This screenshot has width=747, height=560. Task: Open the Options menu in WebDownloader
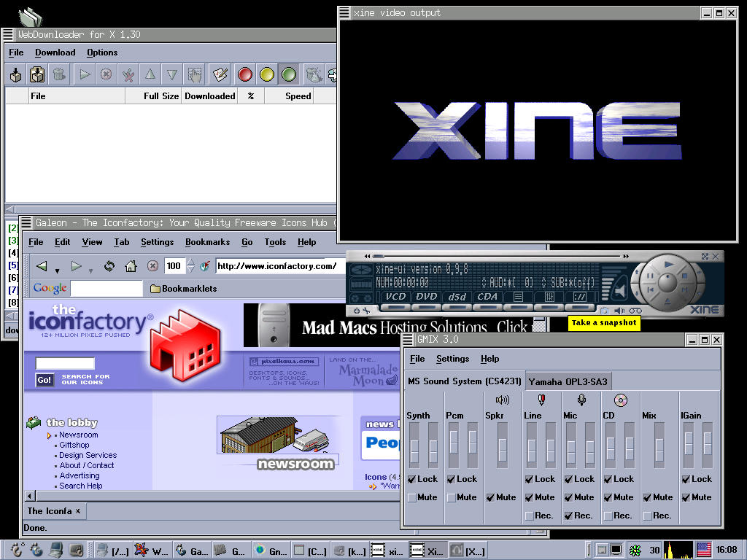coord(102,52)
